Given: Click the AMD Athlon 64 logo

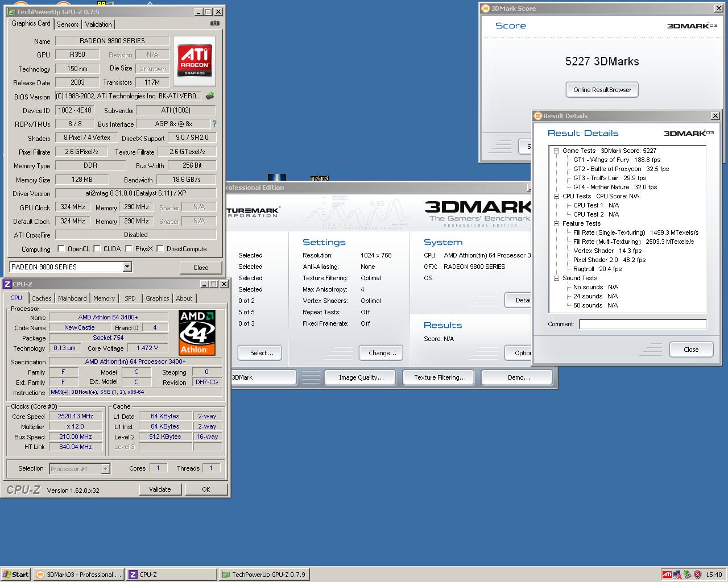Looking at the screenshot, I should point(197,332).
